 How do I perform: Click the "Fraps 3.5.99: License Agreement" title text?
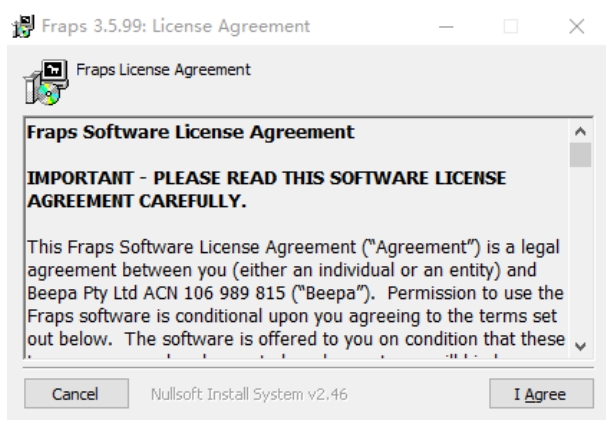[x=175, y=27]
